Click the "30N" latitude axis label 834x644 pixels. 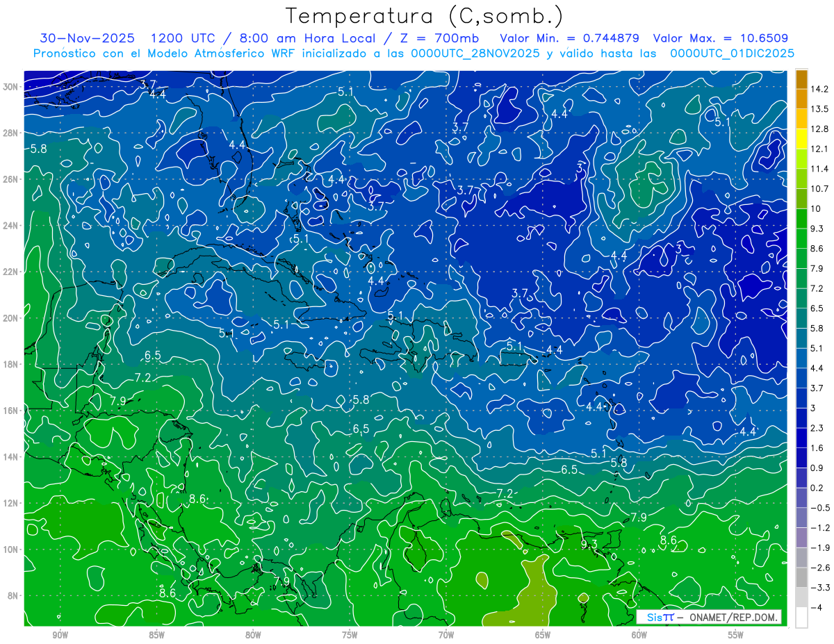click(x=11, y=86)
